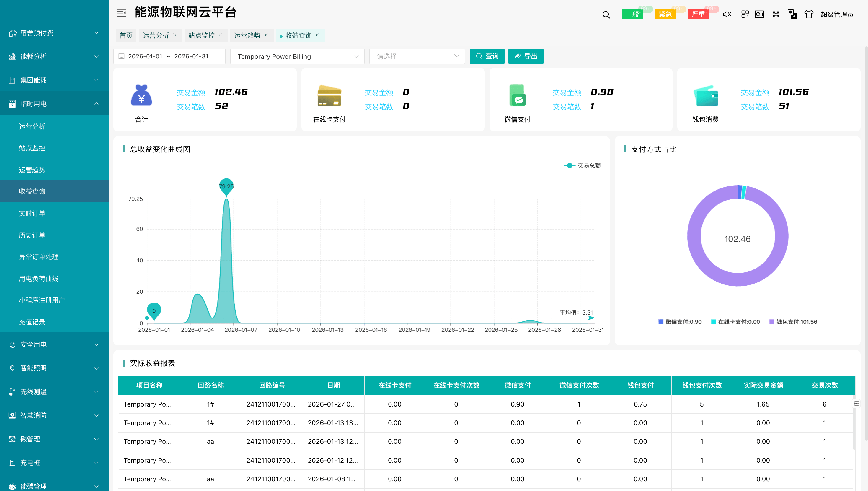Mute alarm sound speaker icon

coord(727,14)
